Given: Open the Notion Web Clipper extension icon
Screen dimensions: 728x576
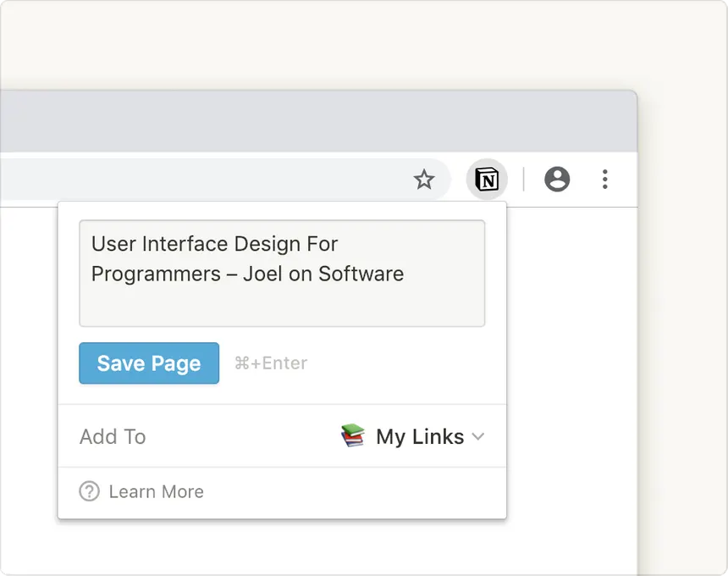Looking at the screenshot, I should [x=487, y=180].
